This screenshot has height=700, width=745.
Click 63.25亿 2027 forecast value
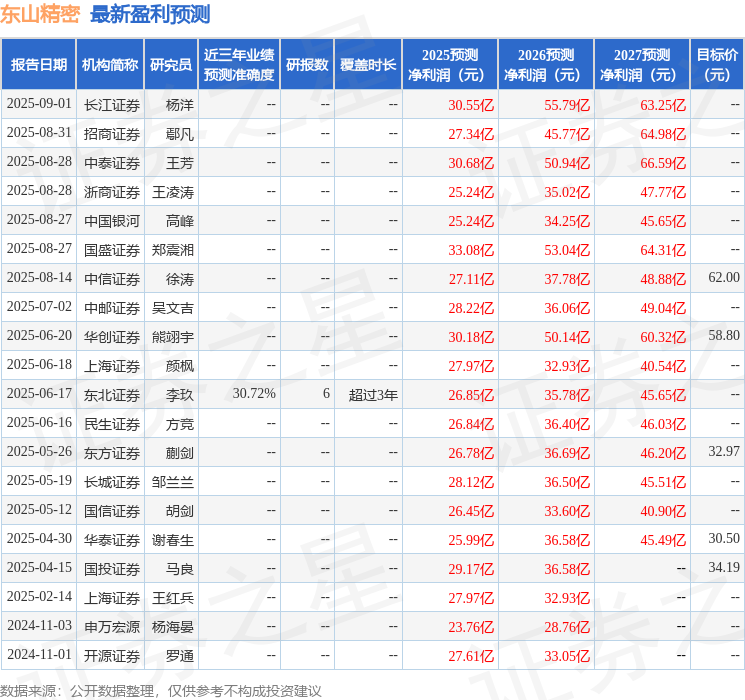[663, 105]
